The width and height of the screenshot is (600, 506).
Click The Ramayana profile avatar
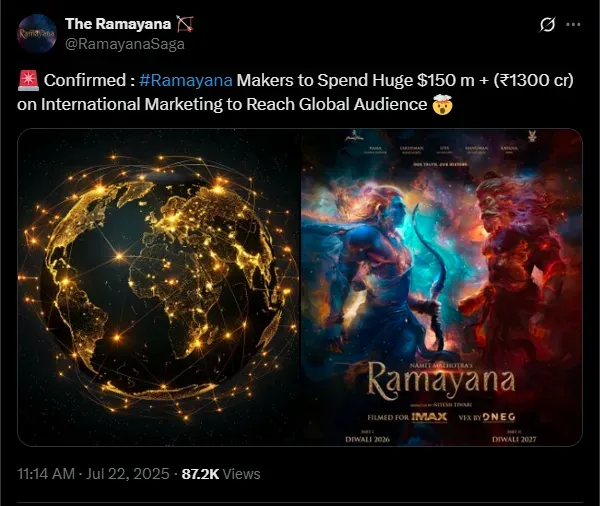pos(37,33)
